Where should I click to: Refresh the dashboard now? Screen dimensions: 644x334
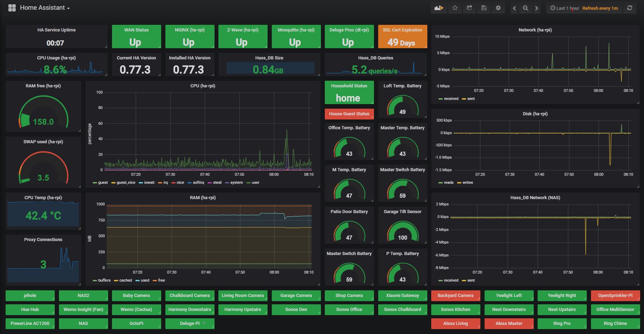[630, 8]
